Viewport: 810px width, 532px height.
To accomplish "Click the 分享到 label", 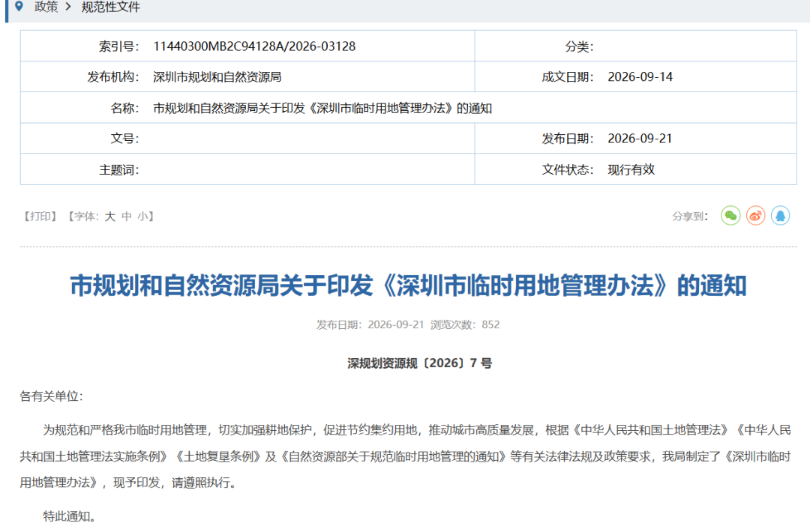I will [x=690, y=217].
